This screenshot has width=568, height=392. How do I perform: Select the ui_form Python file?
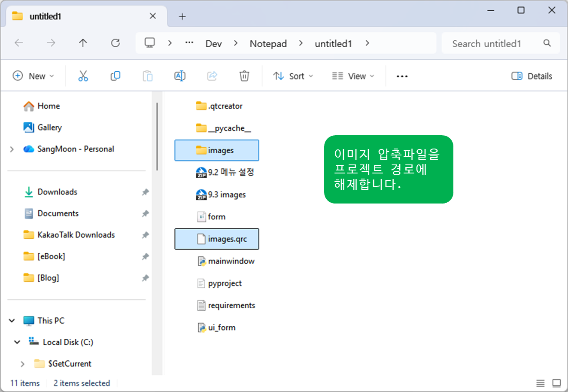tap(216, 328)
